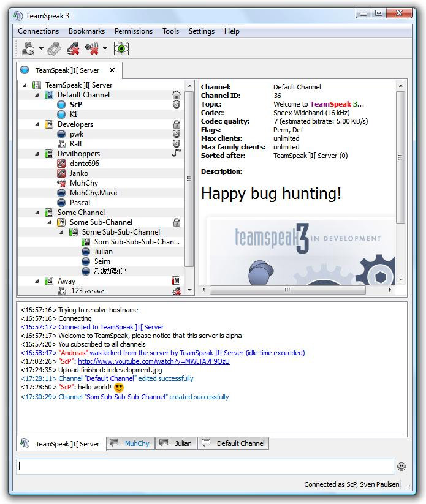Image resolution: width=426 pixels, height=504 pixels.
Task: Click the home icon beside Default Channel
Action: 177,95
